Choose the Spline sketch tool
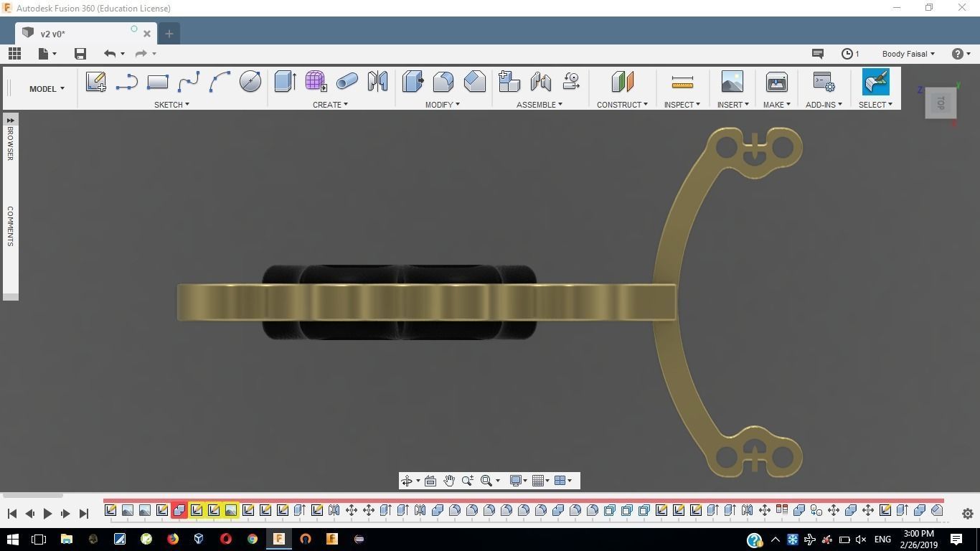 click(188, 82)
